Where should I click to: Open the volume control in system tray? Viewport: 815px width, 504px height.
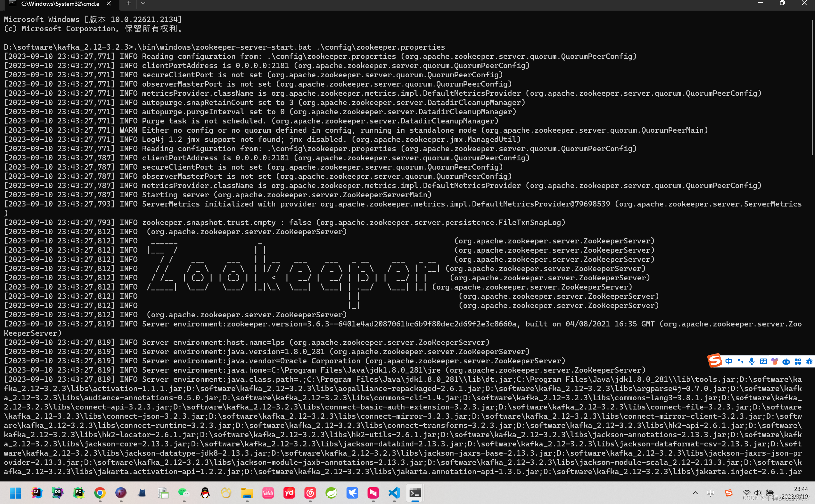pos(758,493)
